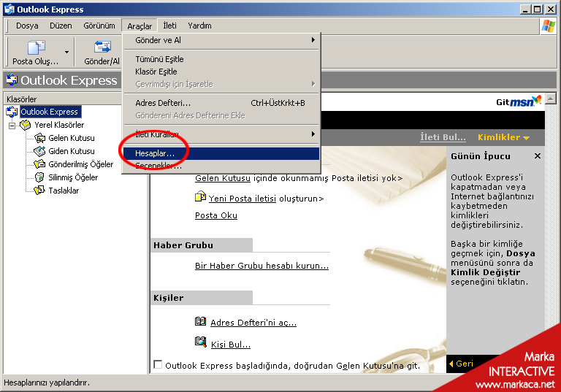Screen dimensions: 561x392
Task: Click the Gönderilmiş Öğeler folder icon
Action: pos(39,164)
